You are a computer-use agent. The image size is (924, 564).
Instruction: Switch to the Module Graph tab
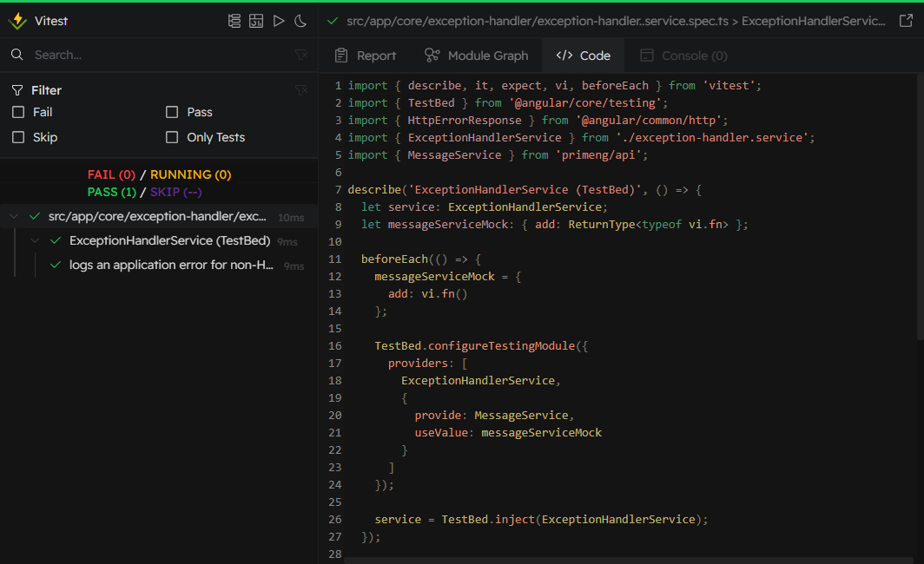click(476, 56)
